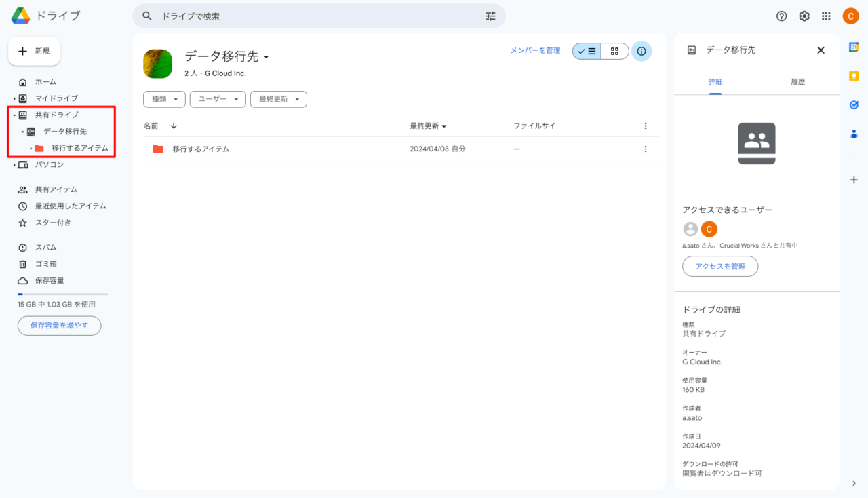Open Google Calendar in side panel
This screenshot has height=498, width=868.
[x=854, y=47]
